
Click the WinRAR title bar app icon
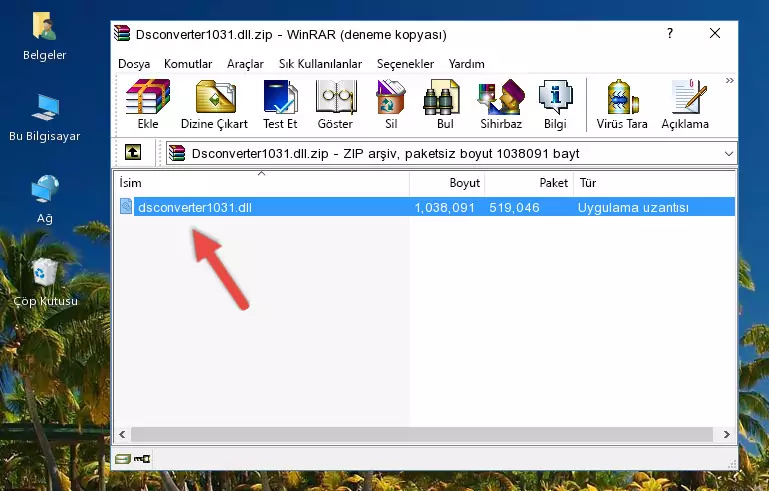click(122, 33)
